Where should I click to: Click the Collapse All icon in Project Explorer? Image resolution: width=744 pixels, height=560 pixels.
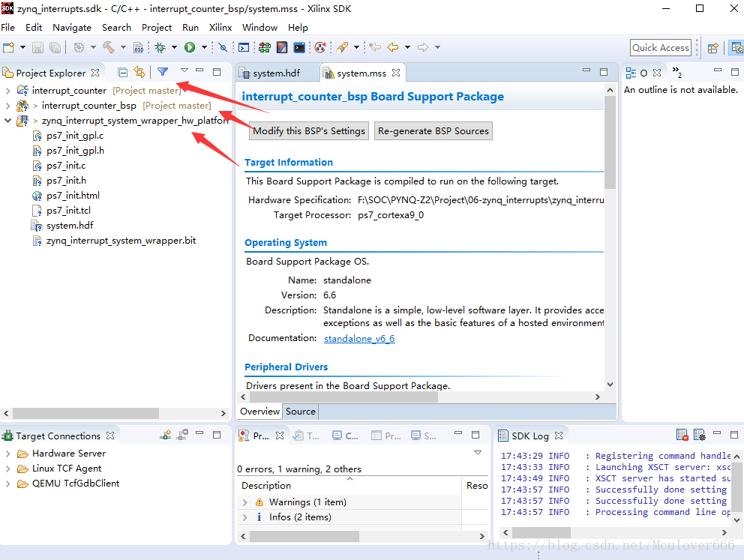pyautogui.click(x=122, y=72)
